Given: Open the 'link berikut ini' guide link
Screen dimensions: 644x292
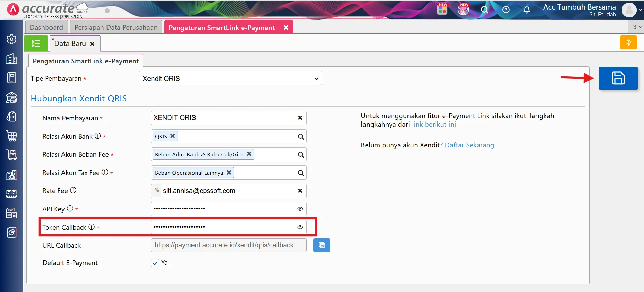Looking at the screenshot, I should coord(434,125).
